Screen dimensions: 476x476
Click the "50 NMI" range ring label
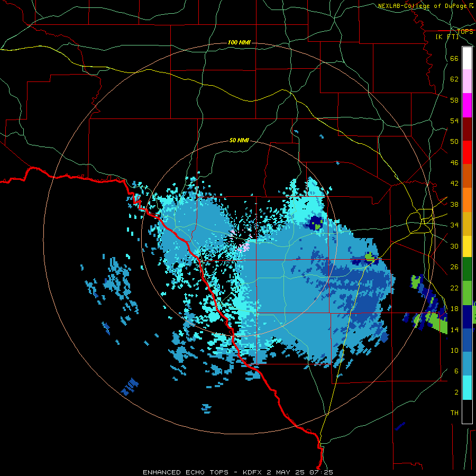click(239, 140)
